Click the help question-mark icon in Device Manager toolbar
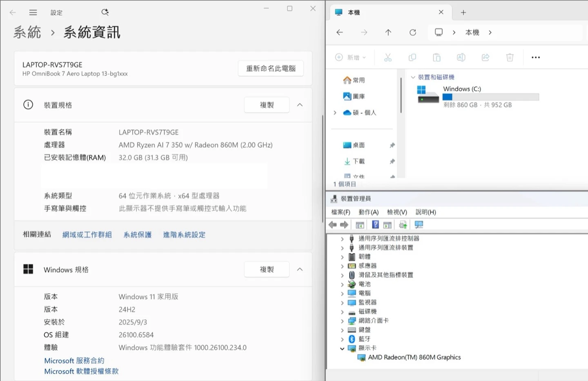 pos(375,225)
